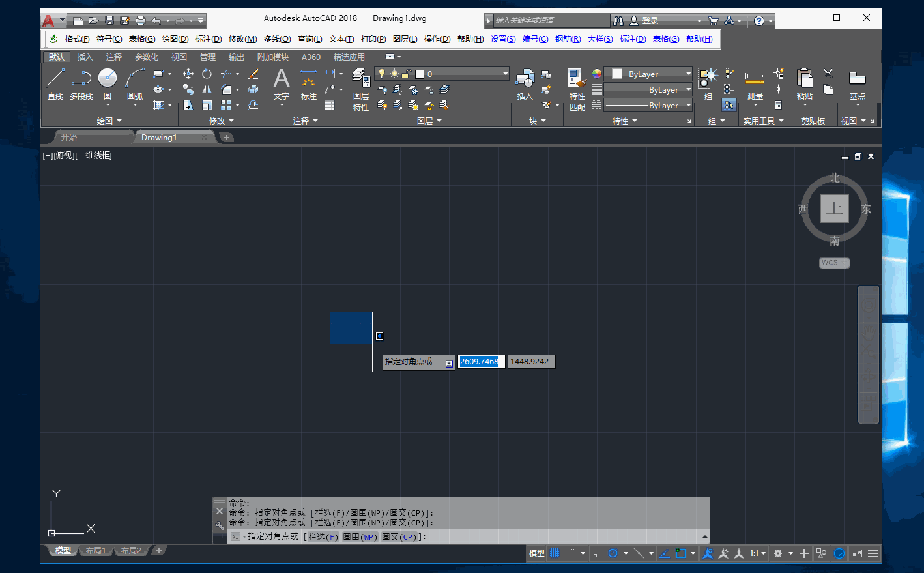Toggle drawing grid display in status bar

(554, 553)
